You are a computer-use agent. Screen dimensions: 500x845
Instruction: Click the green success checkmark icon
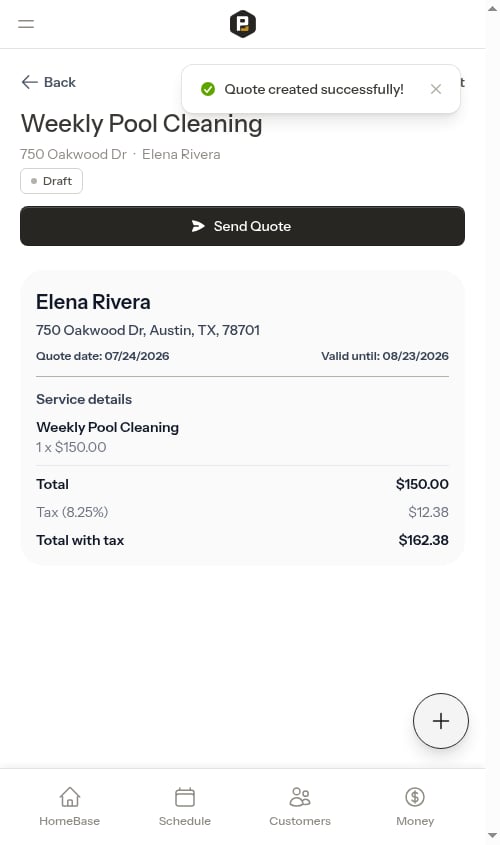[x=208, y=89]
